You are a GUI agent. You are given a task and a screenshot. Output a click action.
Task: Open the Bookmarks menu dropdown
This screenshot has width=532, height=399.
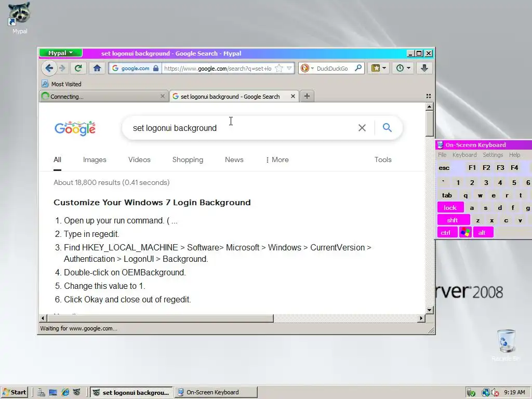379,68
